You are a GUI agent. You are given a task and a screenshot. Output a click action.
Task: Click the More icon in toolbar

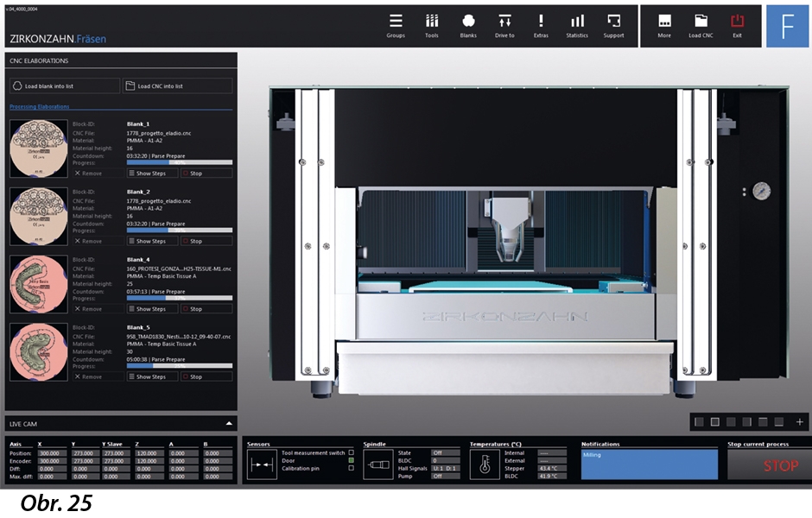[x=664, y=25]
